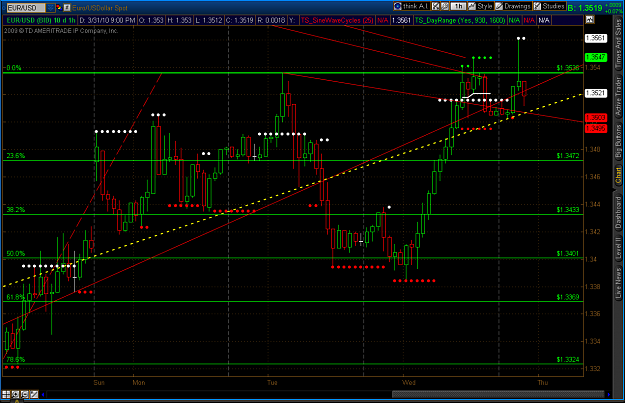Screen dimensions: 625x403
Task: Open the Big Buttons side tab
Action: click(x=618, y=141)
